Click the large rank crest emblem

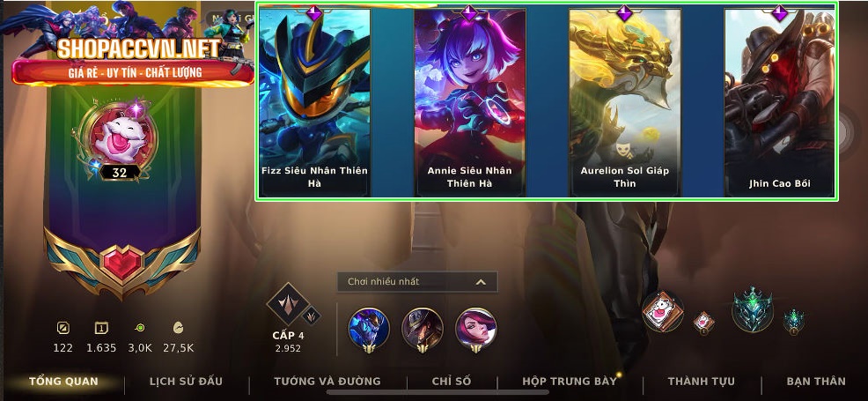[x=753, y=310]
